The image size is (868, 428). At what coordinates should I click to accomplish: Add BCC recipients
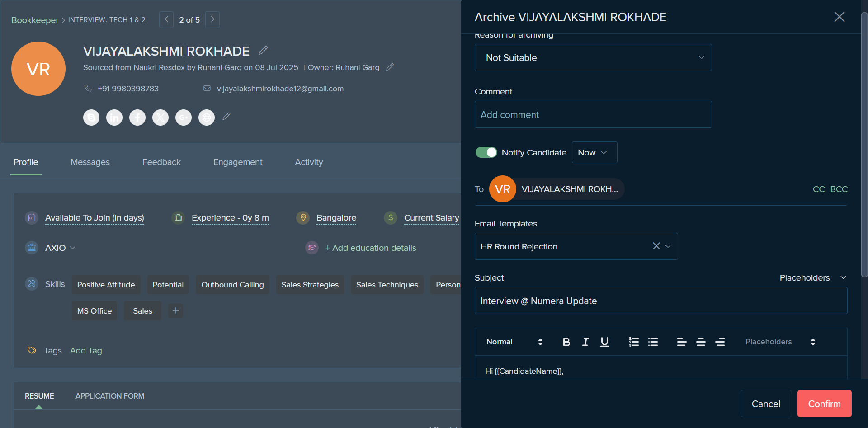point(839,189)
